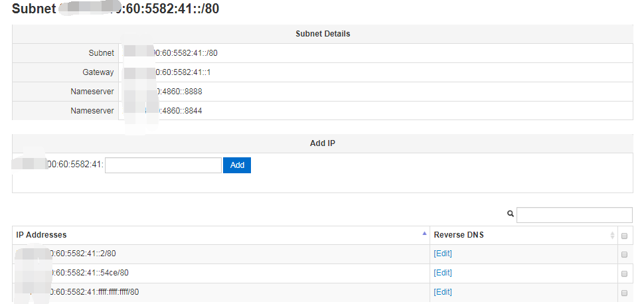
Task: Select the ffff:ffff:ffff/80 row checkbox
Action: pyautogui.click(x=623, y=293)
